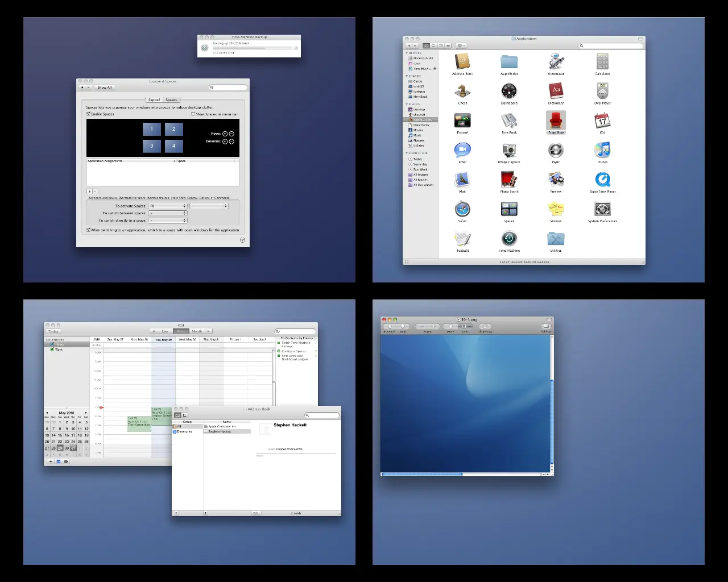Open 'To Do Items by Priority' sort menu

pos(297,338)
